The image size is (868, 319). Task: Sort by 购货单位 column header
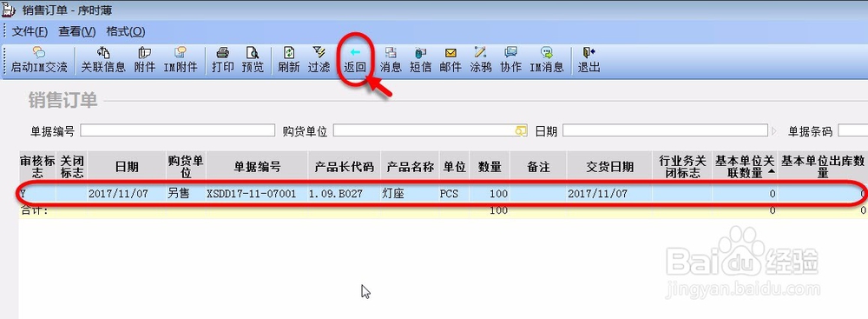click(x=186, y=166)
